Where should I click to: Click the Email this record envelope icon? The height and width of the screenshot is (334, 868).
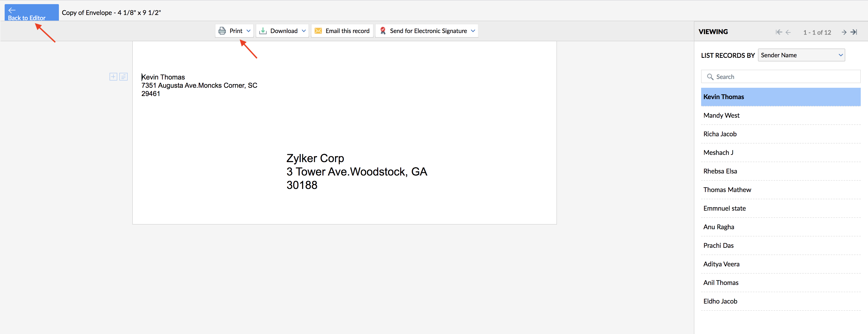[x=318, y=31]
